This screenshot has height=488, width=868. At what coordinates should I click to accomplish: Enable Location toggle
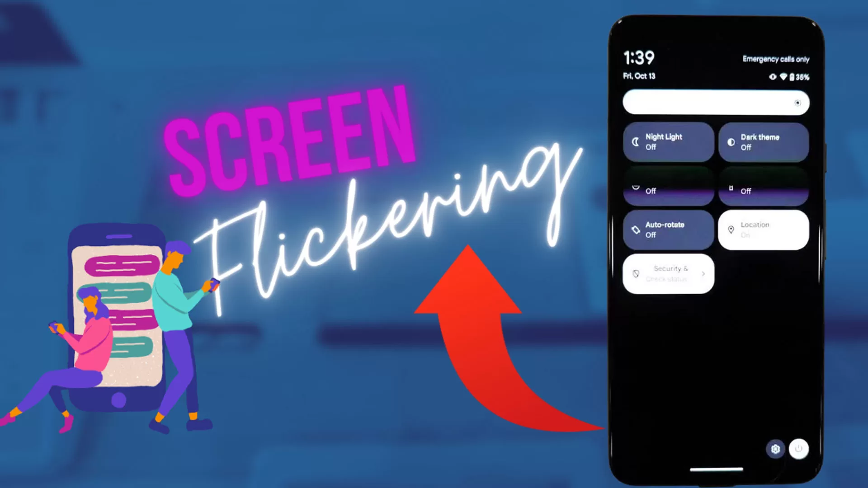click(764, 230)
